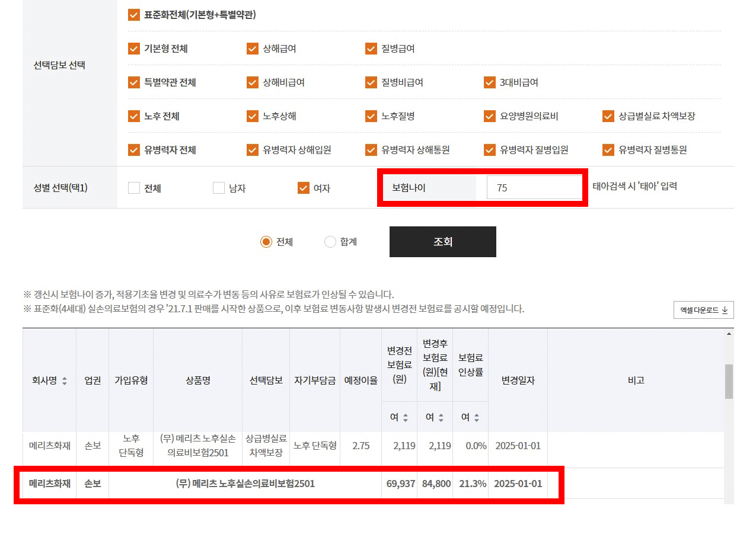740x560 pixels.
Task: Click 21.3% increase rate cell
Action: click(x=471, y=484)
